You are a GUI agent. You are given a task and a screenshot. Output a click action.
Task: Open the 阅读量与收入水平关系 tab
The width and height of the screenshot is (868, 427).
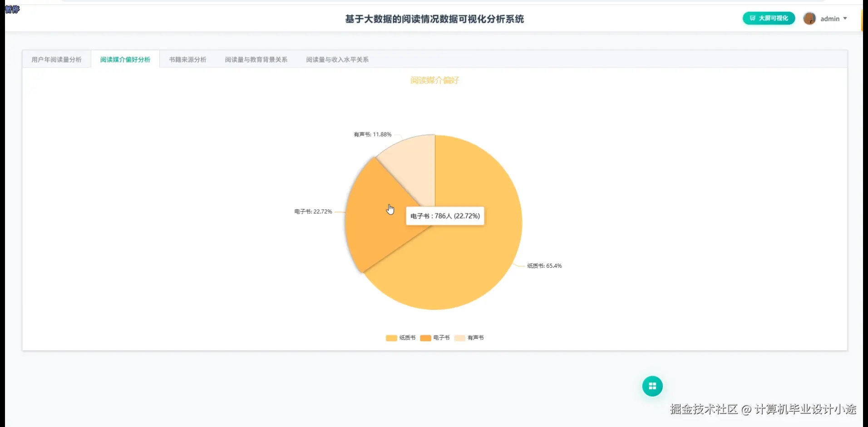point(337,59)
